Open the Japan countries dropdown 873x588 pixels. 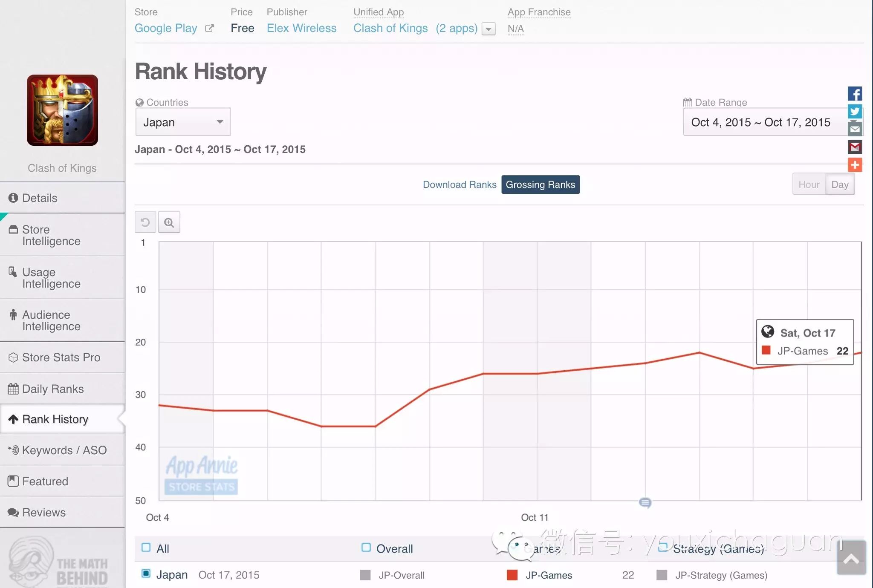183,122
